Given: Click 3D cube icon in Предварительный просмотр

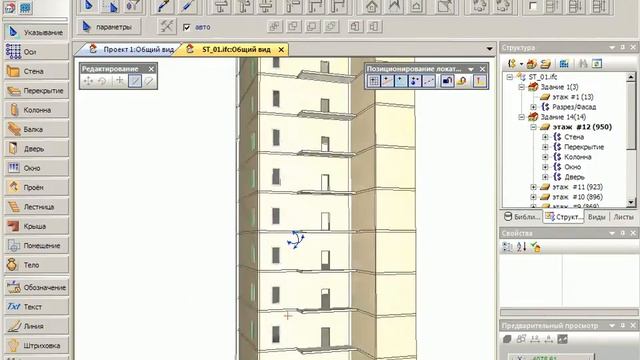Looking at the screenshot, I should (x=507, y=339).
